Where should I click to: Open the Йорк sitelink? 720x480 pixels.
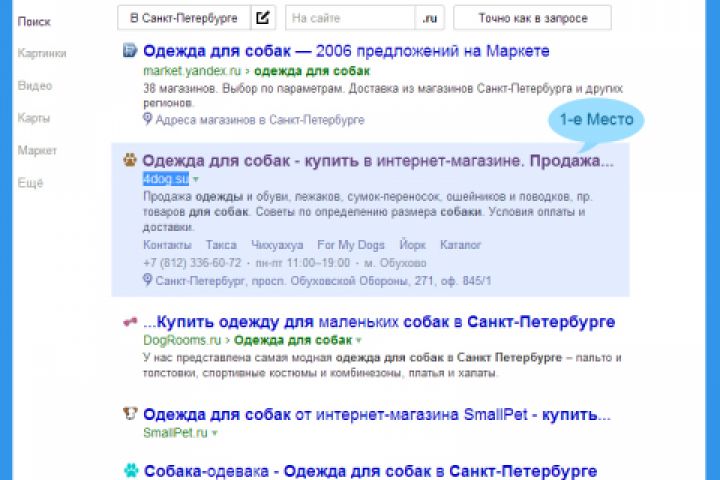coord(412,244)
